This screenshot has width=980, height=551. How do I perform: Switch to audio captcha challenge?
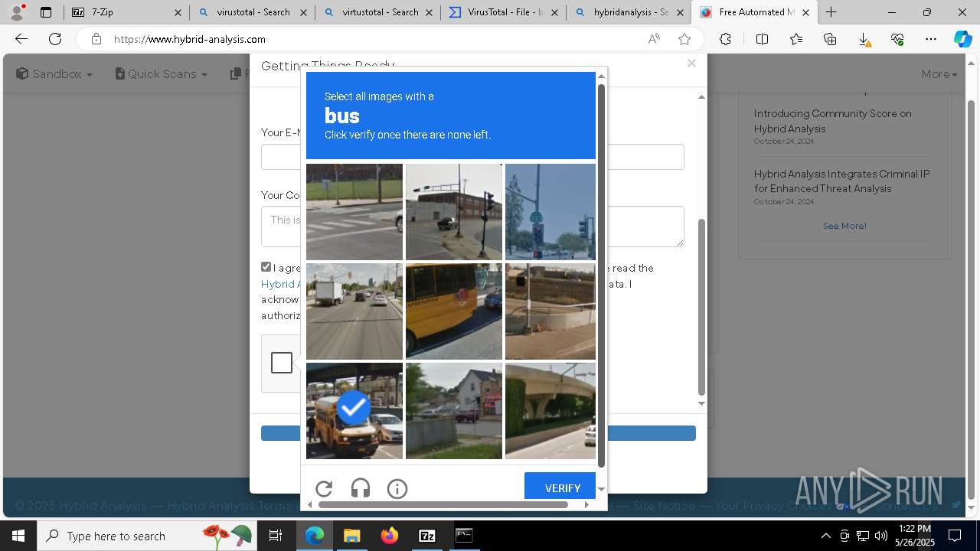click(361, 488)
